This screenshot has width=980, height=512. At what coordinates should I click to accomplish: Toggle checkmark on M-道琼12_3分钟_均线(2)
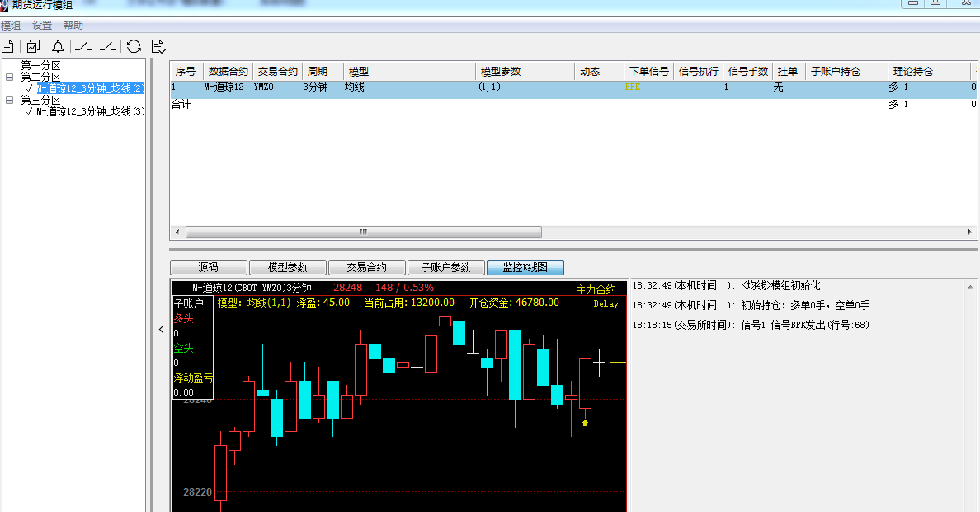pos(29,88)
